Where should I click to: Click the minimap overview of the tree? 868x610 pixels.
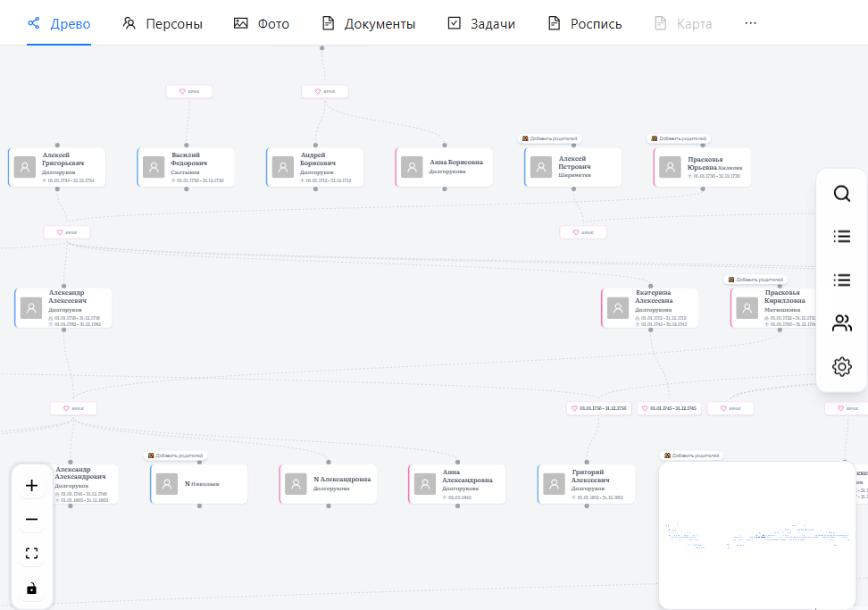pos(756,534)
